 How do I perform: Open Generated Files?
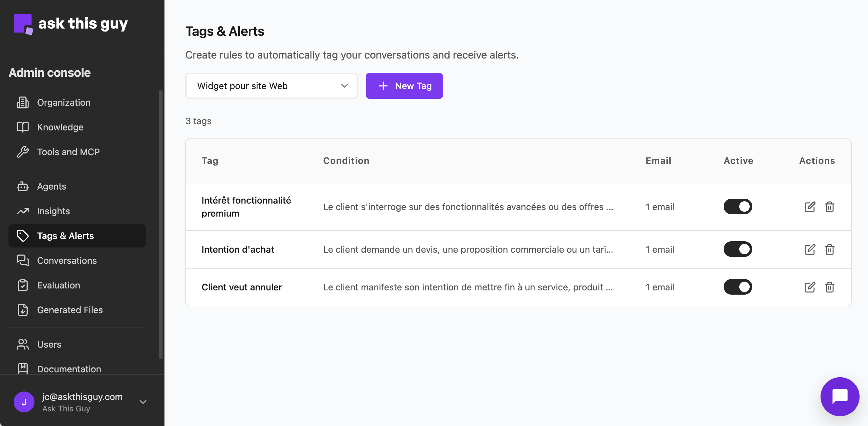70,310
